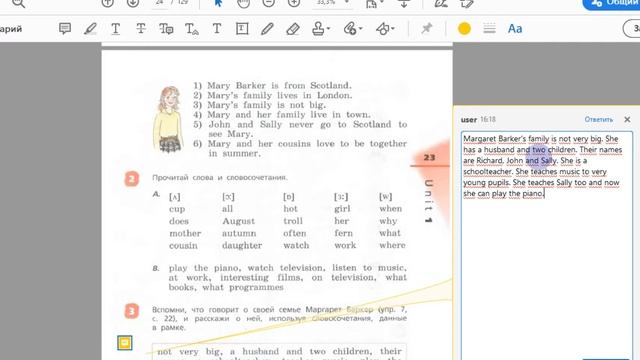The height and width of the screenshot is (360, 640).
Task: Select the yellow sticky note on page
Action: [x=125, y=343]
